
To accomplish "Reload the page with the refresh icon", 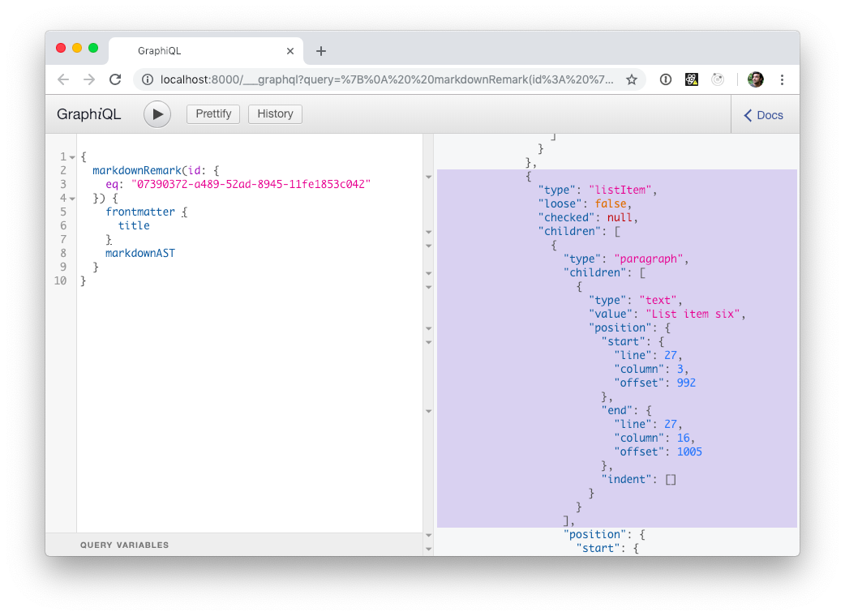I will point(115,79).
